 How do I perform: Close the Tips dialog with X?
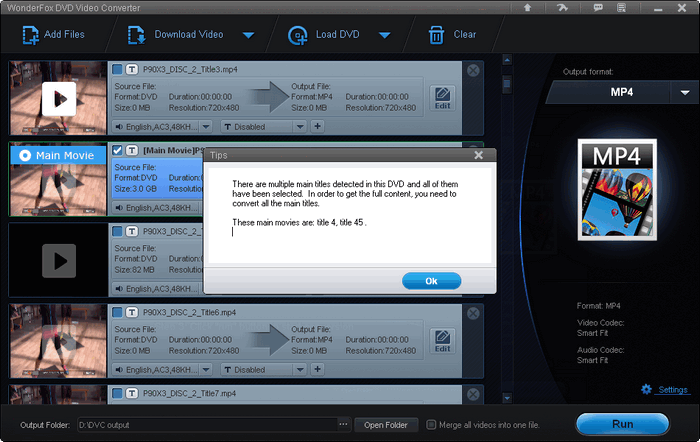coord(479,155)
